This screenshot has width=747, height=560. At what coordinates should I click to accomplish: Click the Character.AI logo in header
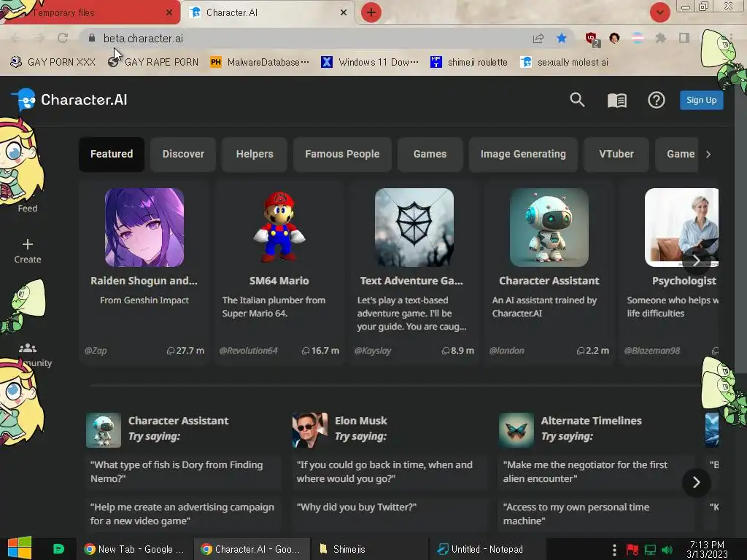pos(69,99)
